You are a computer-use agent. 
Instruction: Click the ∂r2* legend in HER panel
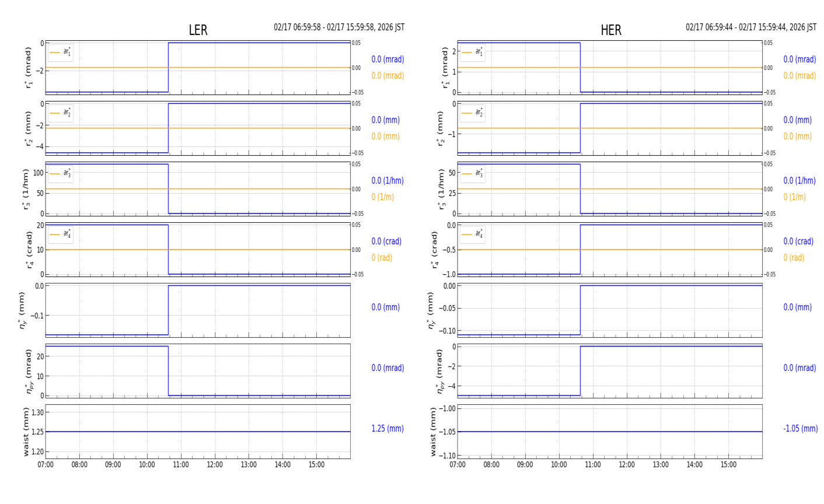point(472,113)
